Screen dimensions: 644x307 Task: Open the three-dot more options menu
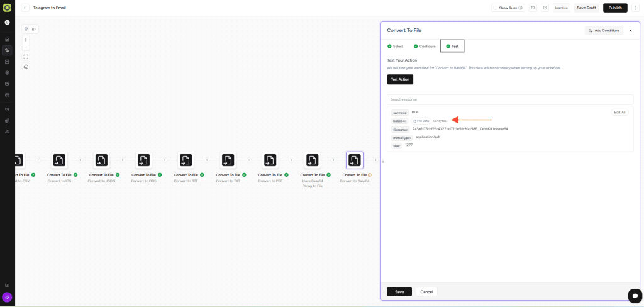(x=636, y=8)
